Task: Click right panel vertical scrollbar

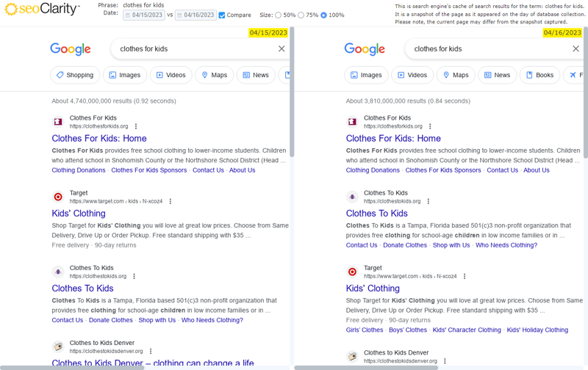Action: [586, 92]
